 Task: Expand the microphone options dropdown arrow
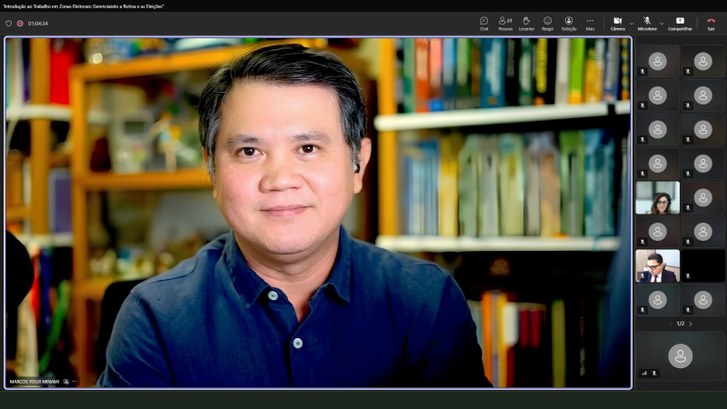click(x=662, y=24)
